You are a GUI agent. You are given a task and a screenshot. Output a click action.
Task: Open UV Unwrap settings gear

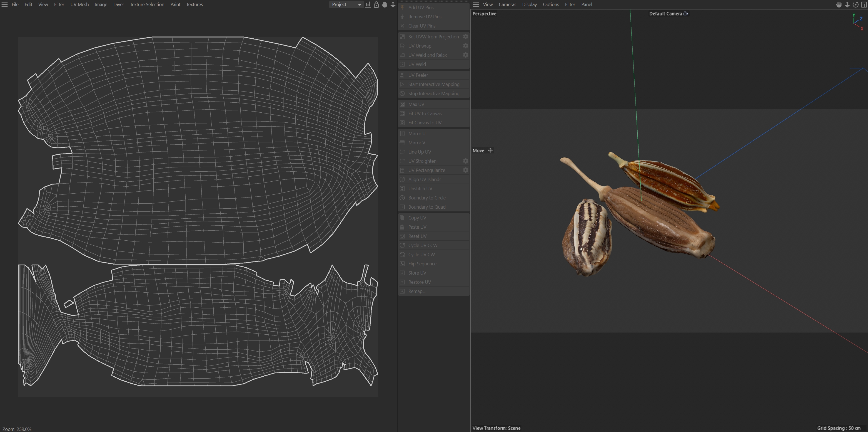tap(465, 46)
